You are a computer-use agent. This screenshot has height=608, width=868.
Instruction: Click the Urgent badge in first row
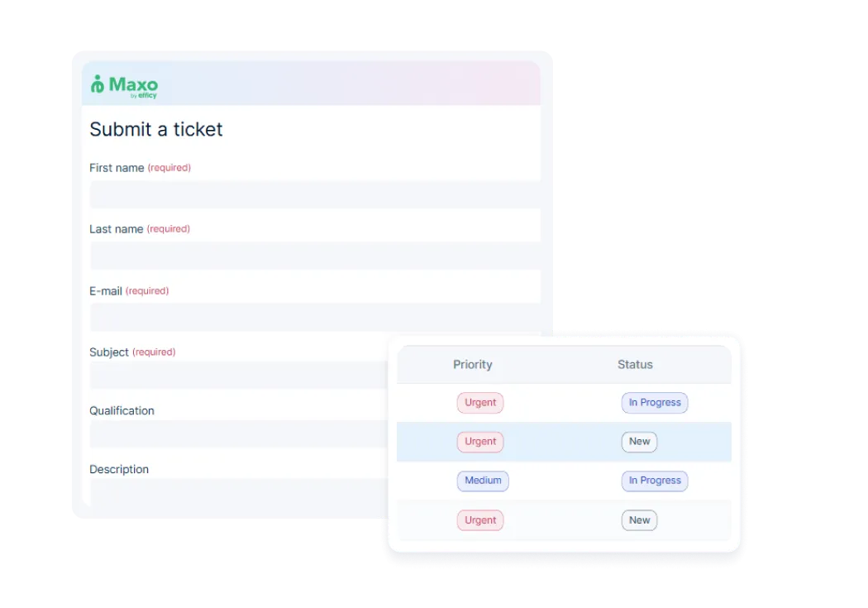pos(480,403)
